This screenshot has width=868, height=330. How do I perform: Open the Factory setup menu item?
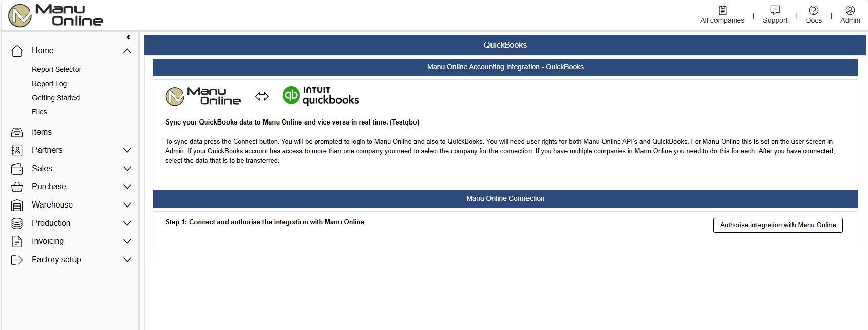pyautogui.click(x=56, y=260)
